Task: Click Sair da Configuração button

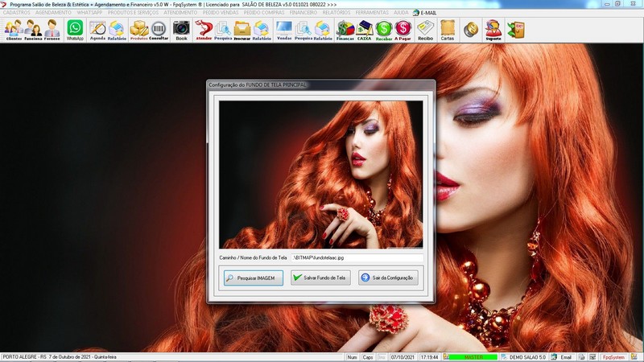Action: (388, 278)
